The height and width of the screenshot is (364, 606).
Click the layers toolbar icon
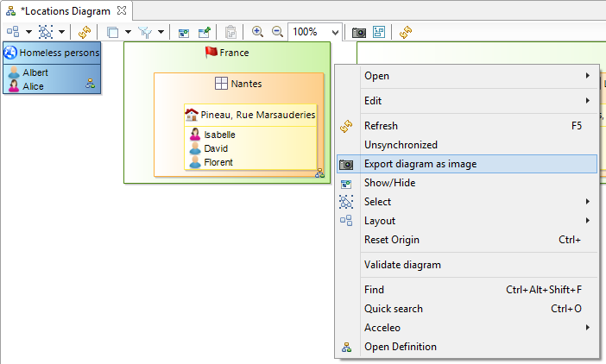pos(112,32)
